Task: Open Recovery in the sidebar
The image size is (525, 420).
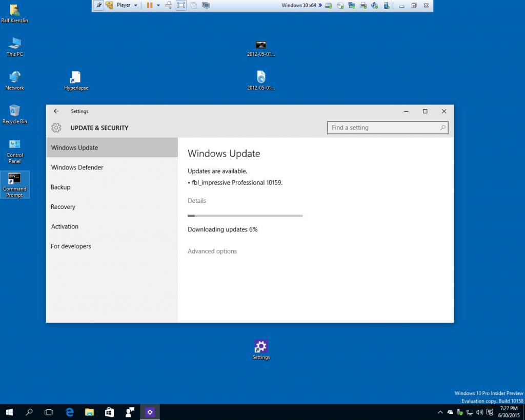Action: click(112, 206)
